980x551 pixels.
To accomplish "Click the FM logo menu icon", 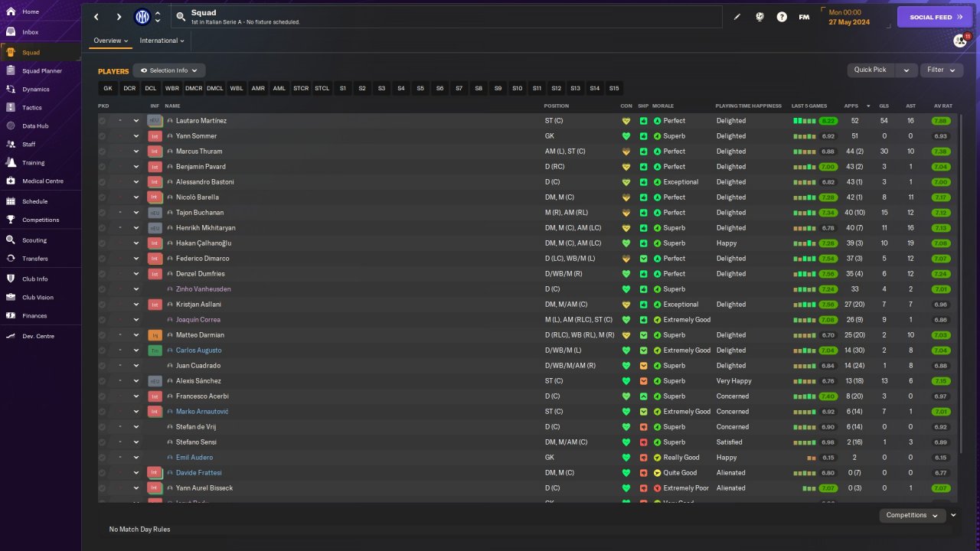I will pos(804,17).
